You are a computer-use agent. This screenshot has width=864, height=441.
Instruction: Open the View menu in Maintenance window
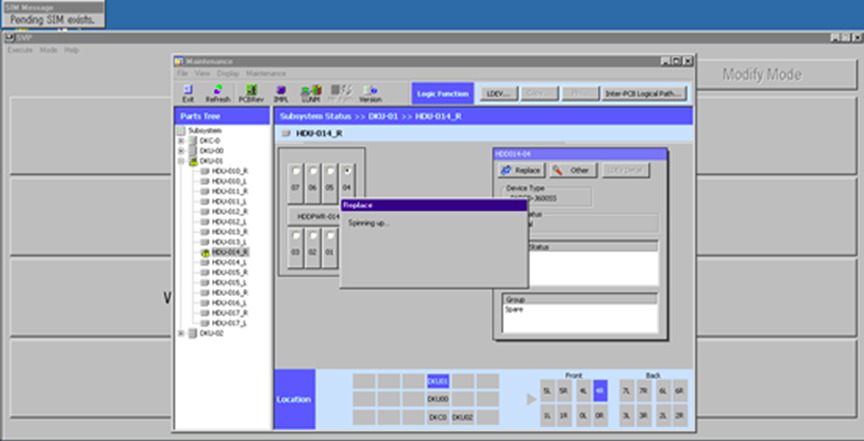(201, 73)
